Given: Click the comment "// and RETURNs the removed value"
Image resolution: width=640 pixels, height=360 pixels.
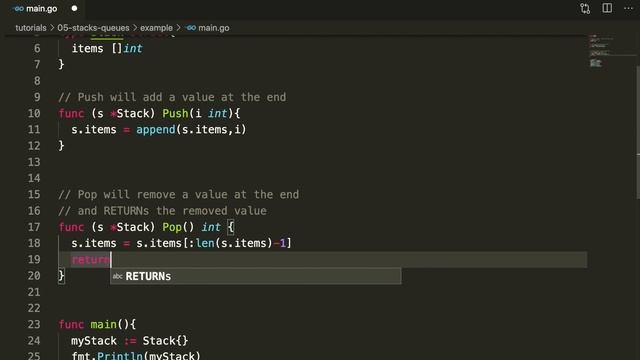Looking at the screenshot, I should click(162, 211).
